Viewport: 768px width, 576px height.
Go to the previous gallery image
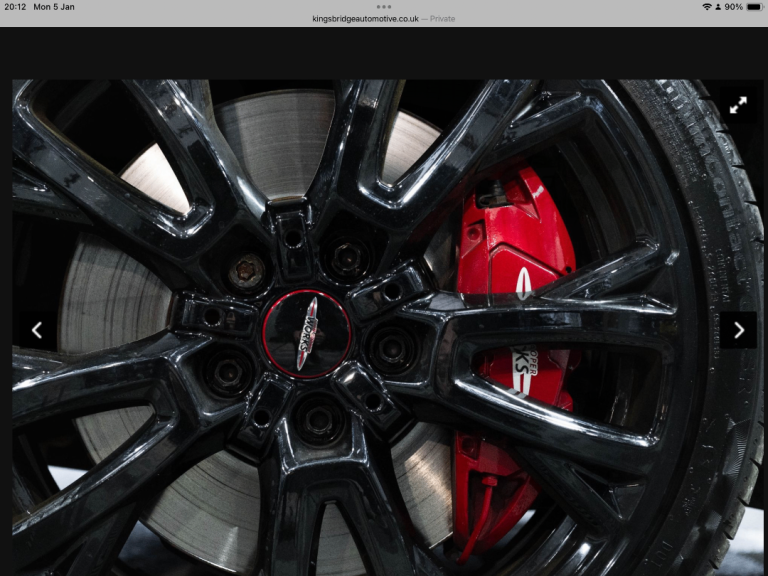37,330
